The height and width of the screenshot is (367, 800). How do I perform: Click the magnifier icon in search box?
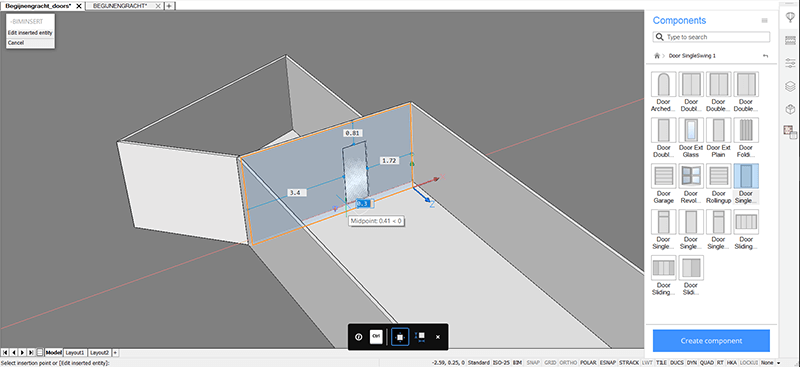[x=660, y=37]
